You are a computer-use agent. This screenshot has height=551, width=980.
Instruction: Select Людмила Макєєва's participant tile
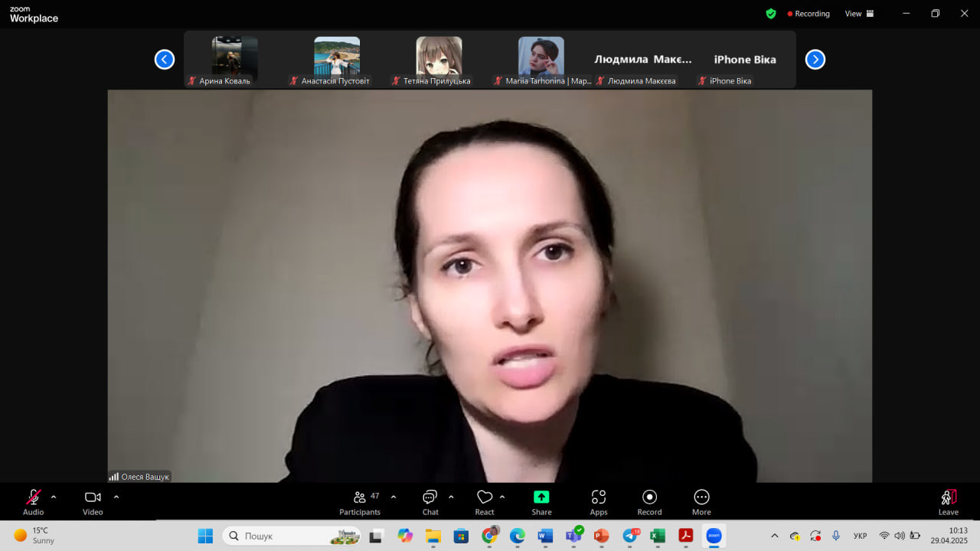coord(642,60)
